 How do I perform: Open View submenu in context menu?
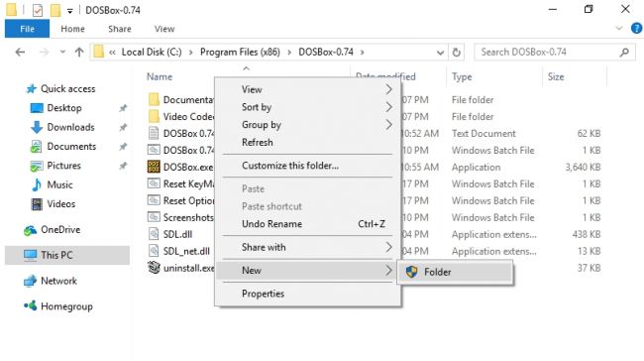(x=307, y=89)
